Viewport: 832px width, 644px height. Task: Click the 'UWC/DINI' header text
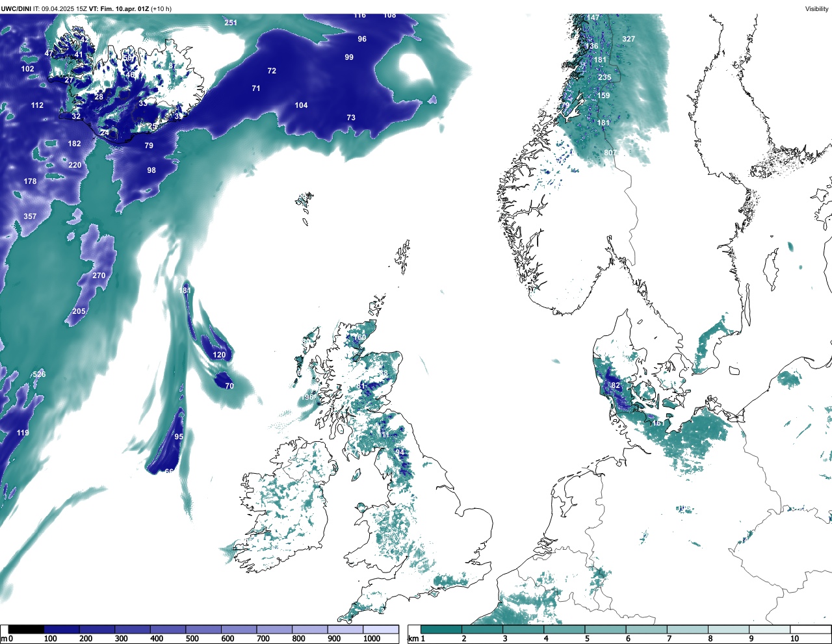coord(16,8)
